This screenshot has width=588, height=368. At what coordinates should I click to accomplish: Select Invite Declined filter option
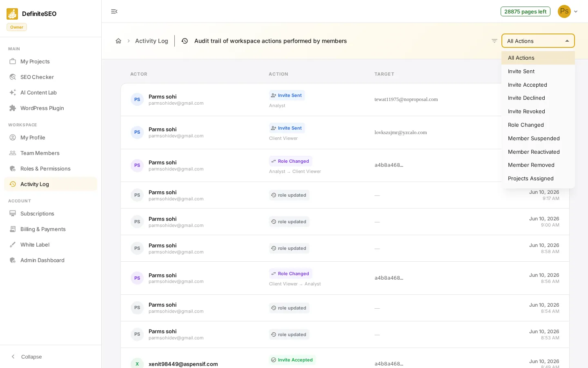tap(538, 98)
